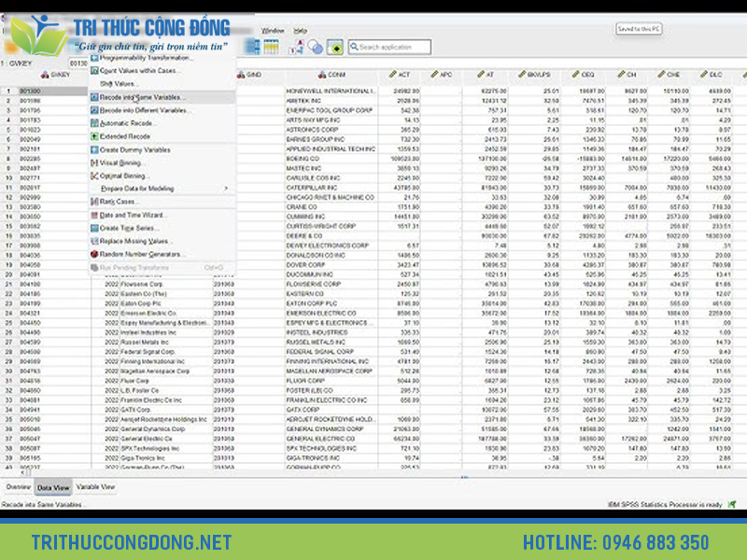Switch to the Data View tab
This screenshot has height=560, width=747.
[x=53, y=487]
